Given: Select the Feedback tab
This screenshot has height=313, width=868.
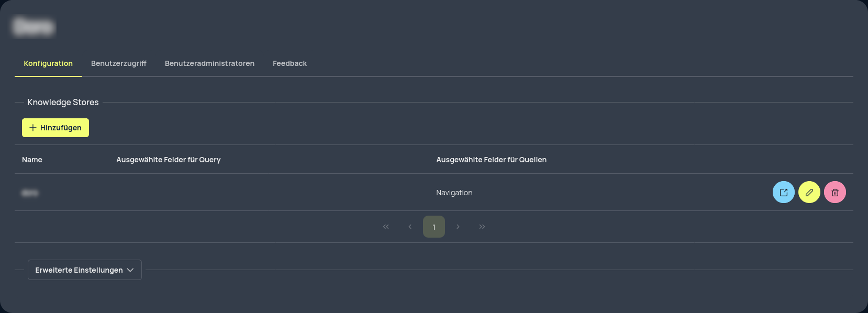Looking at the screenshot, I should click(290, 63).
